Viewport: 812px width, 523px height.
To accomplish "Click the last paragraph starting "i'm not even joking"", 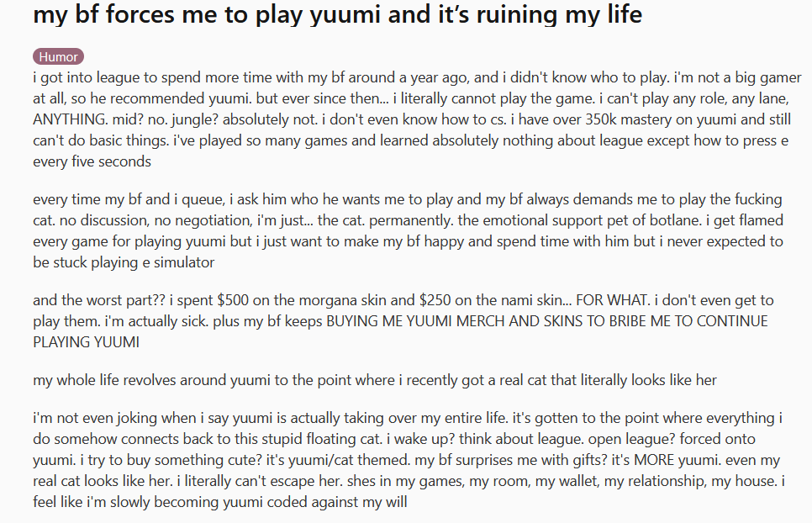I will [x=409, y=460].
